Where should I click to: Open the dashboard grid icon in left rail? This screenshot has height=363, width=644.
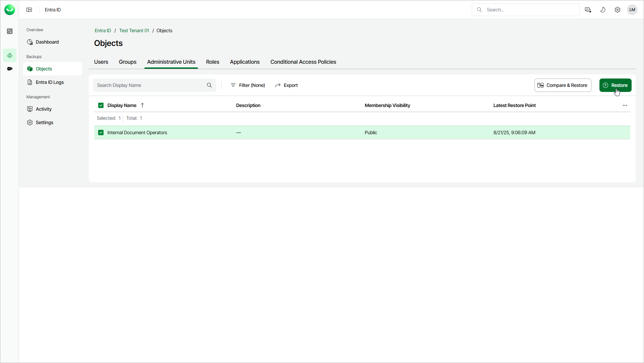[10, 31]
